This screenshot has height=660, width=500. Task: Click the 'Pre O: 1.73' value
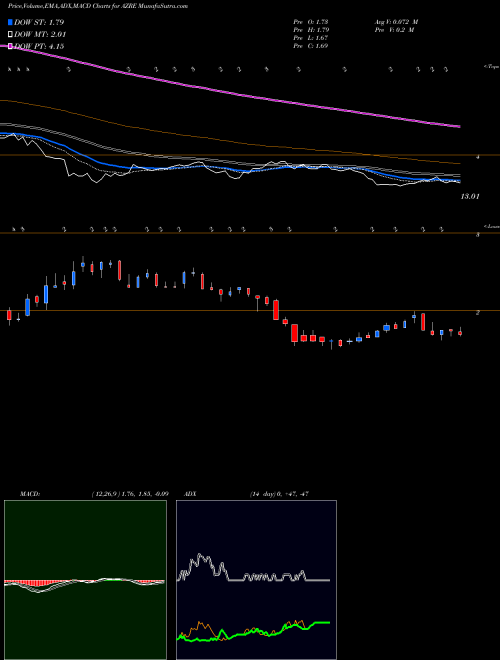click(x=311, y=22)
